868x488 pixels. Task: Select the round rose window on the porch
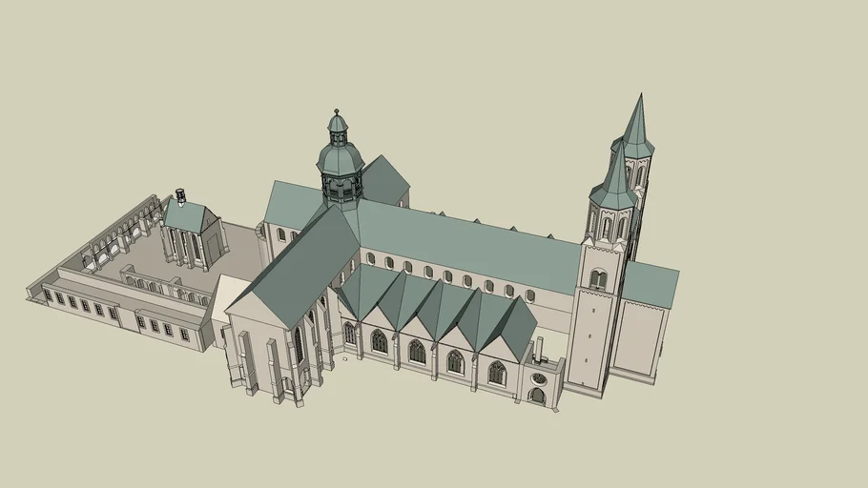539,378
